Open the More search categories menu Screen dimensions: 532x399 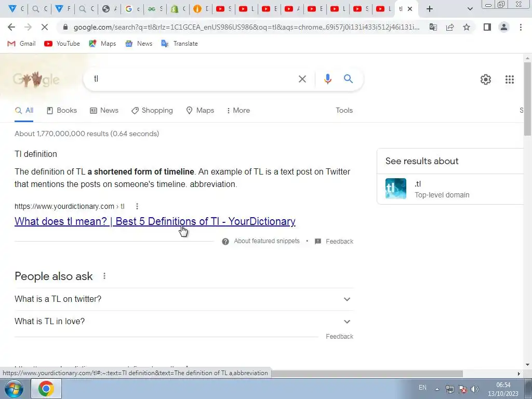[x=238, y=110]
